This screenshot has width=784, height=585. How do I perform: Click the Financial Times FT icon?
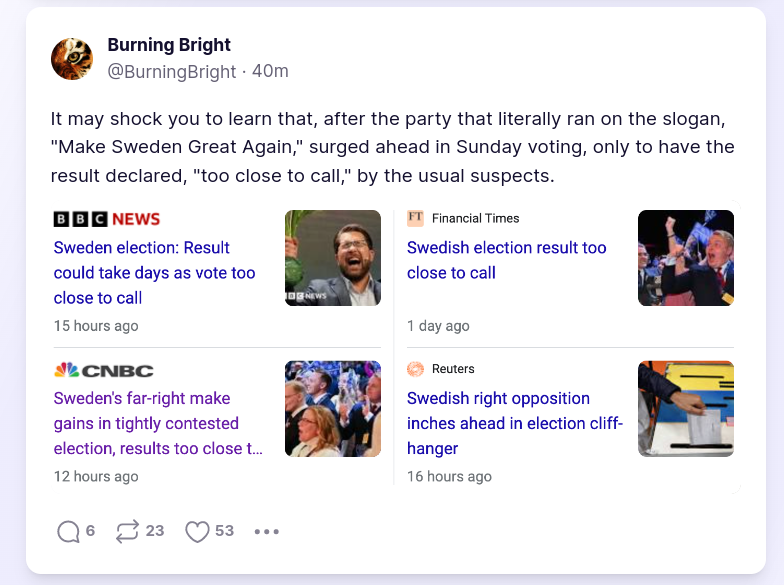pyautogui.click(x=416, y=218)
